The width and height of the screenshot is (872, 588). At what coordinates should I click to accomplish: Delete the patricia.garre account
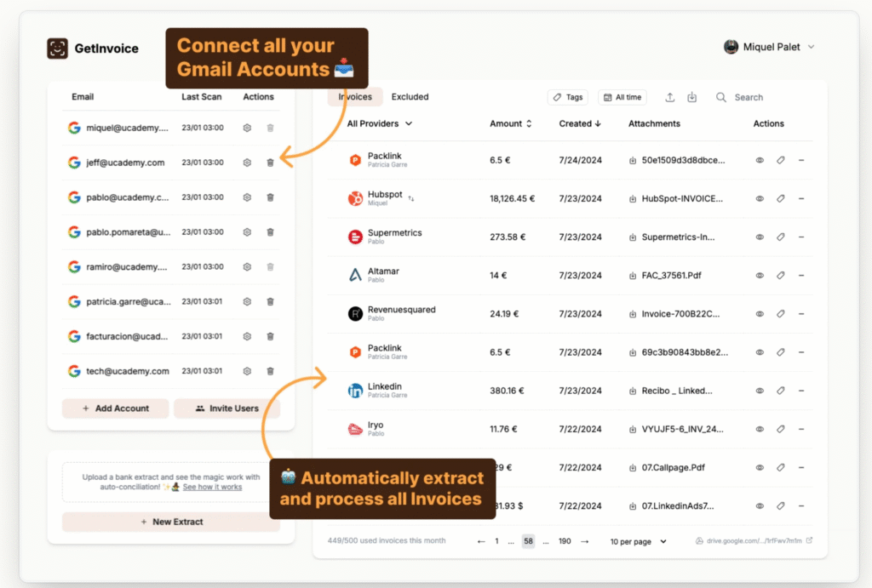pos(270,301)
